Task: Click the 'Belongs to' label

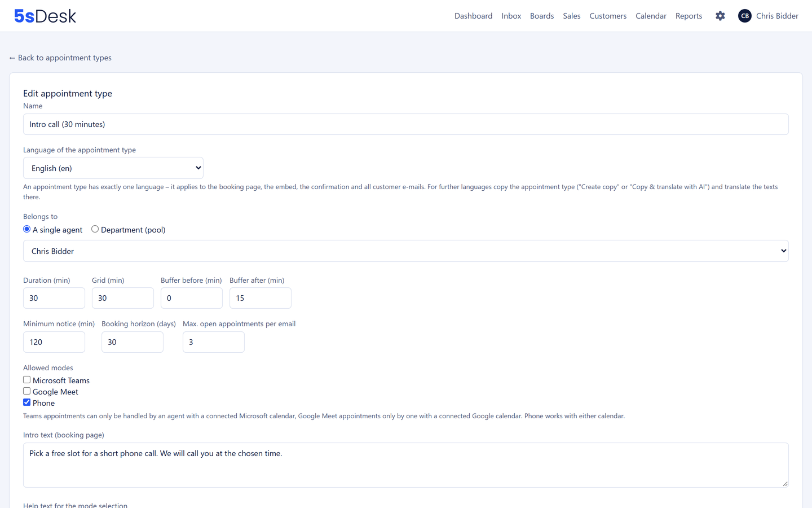Action: click(40, 216)
